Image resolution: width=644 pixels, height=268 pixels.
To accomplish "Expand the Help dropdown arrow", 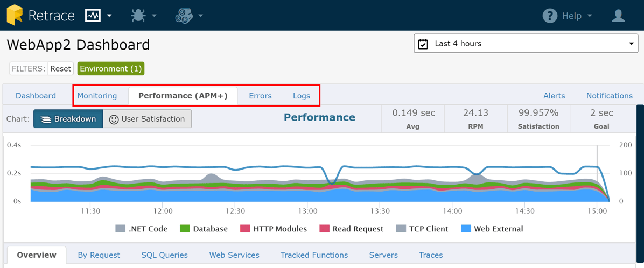I will pos(590,16).
